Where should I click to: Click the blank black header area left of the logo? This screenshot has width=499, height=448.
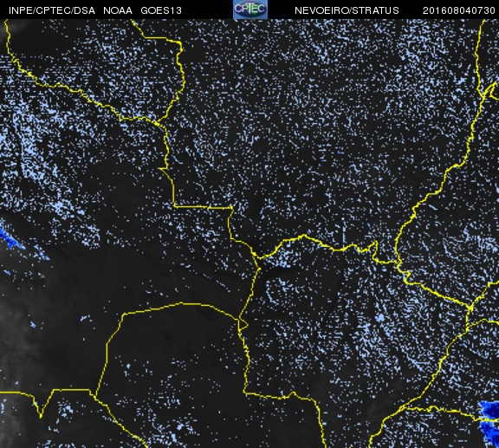(x=207, y=10)
